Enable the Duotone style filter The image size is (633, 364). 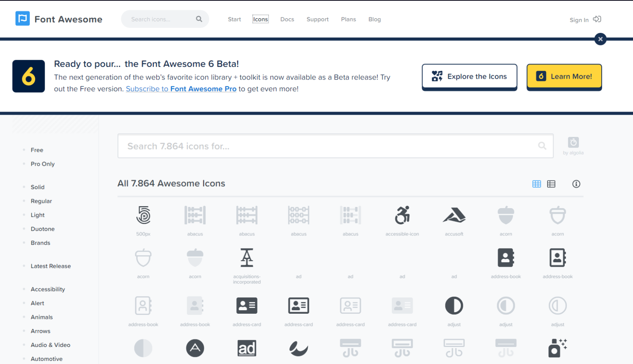click(42, 229)
